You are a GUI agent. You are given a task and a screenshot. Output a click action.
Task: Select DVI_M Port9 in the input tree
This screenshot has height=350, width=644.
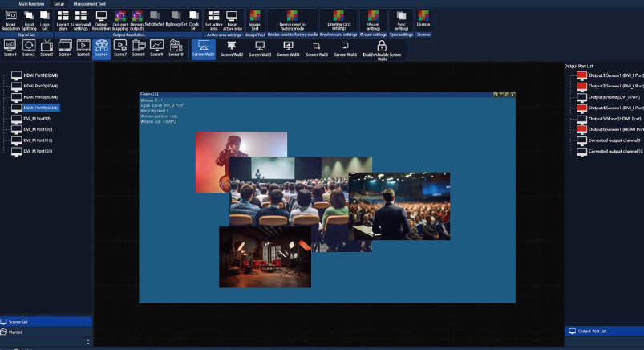pyautogui.click(x=37, y=118)
